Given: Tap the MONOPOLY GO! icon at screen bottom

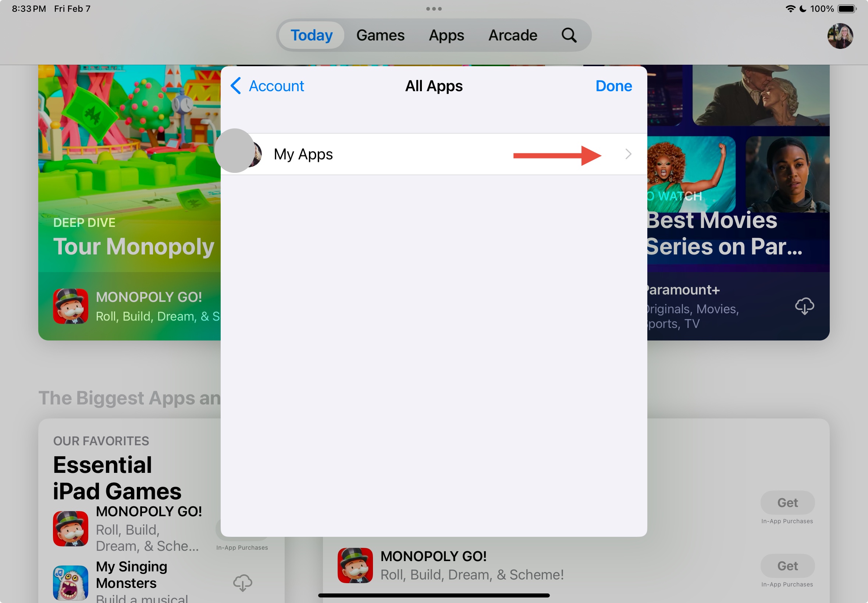Looking at the screenshot, I should point(356,565).
